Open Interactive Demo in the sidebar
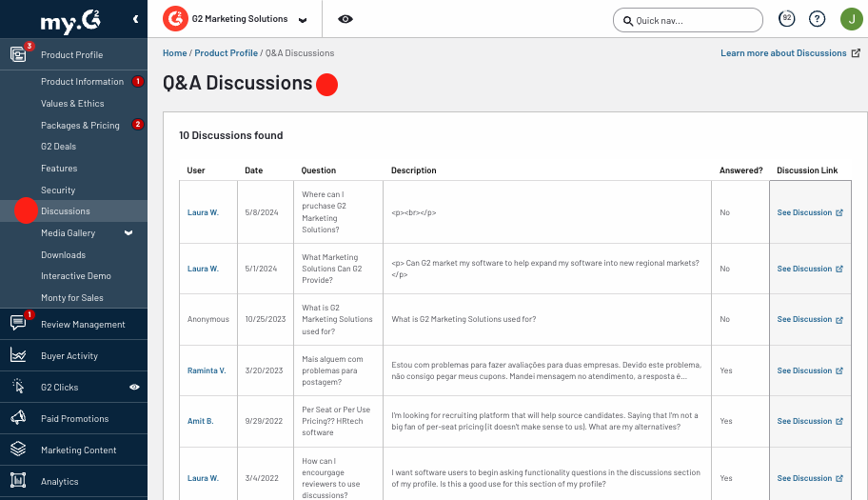868x500 pixels. click(76, 276)
